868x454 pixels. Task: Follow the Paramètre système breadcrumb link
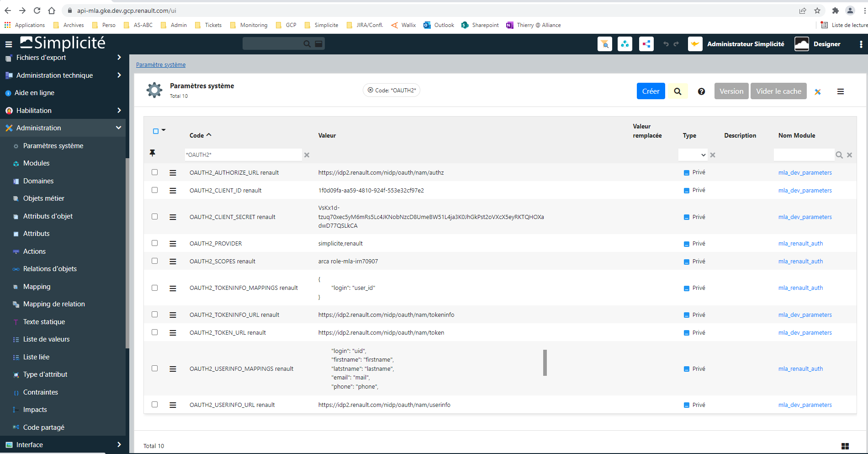point(161,65)
